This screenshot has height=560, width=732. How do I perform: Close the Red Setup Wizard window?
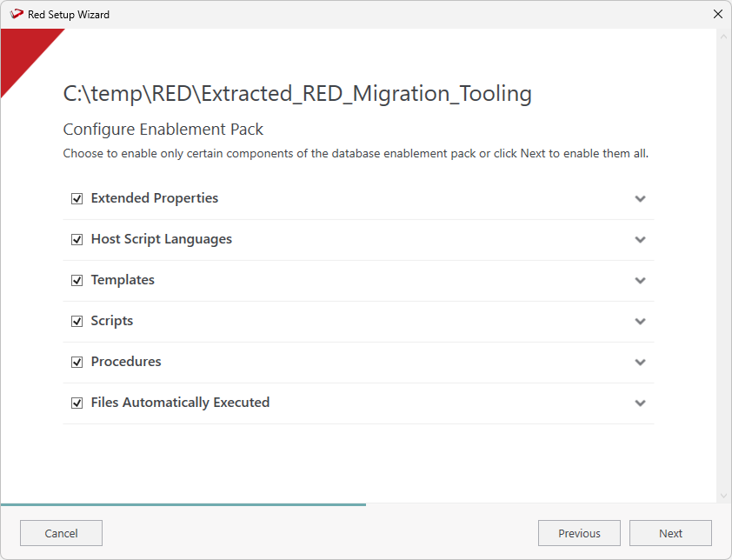717,14
